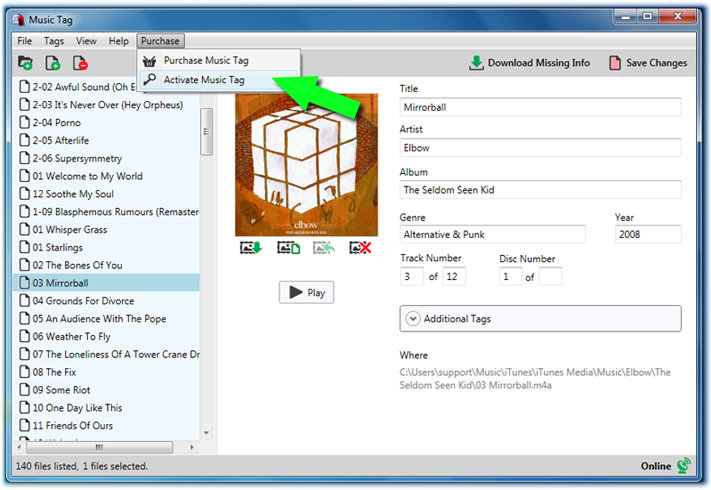The height and width of the screenshot is (490, 711).
Task: Open the File menu
Action: point(24,41)
